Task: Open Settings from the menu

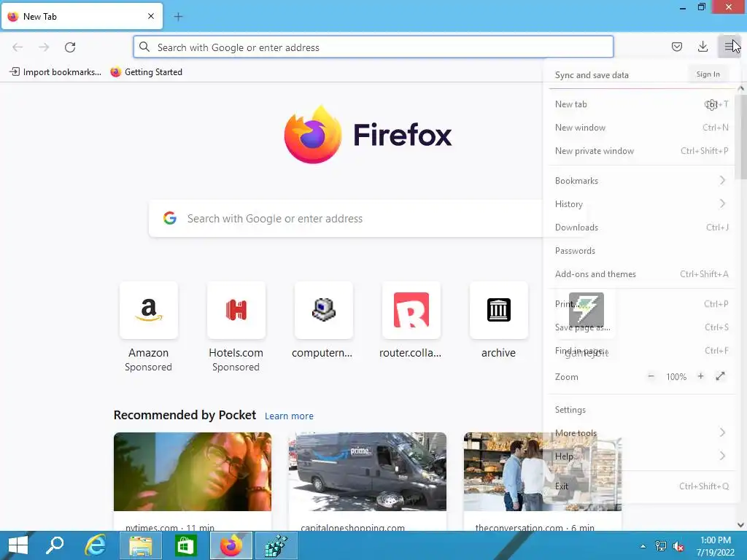Action: coord(640,410)
